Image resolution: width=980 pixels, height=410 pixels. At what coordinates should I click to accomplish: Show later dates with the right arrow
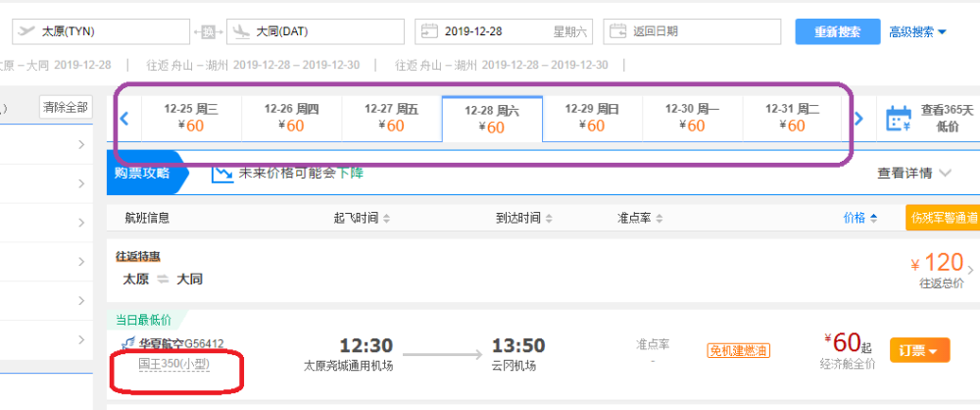(x=858, y=120)
